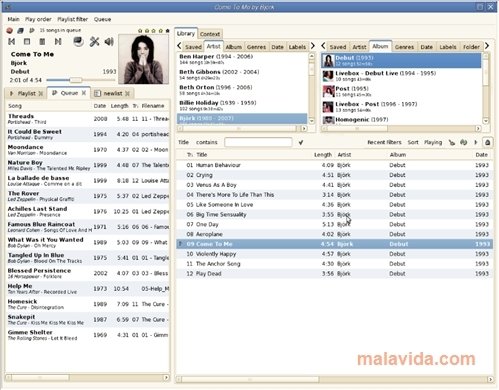Click the refresh icon in the filter toolbar
Screen dimensions: 499x390
464,142
